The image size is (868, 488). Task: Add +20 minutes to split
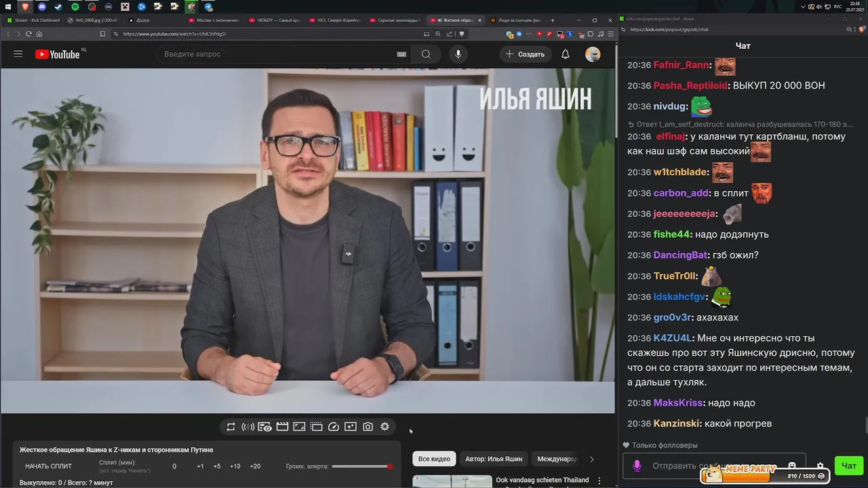click(x=255, y=466)
